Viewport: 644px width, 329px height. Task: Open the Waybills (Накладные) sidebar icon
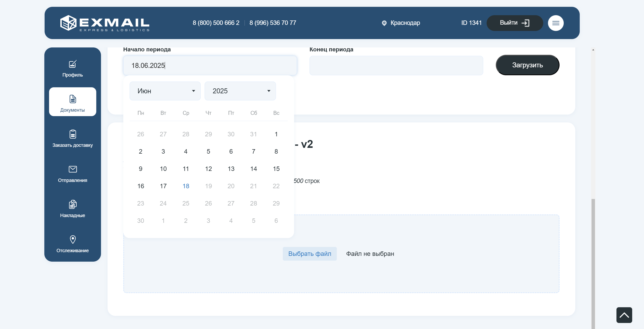coord(73,204)
